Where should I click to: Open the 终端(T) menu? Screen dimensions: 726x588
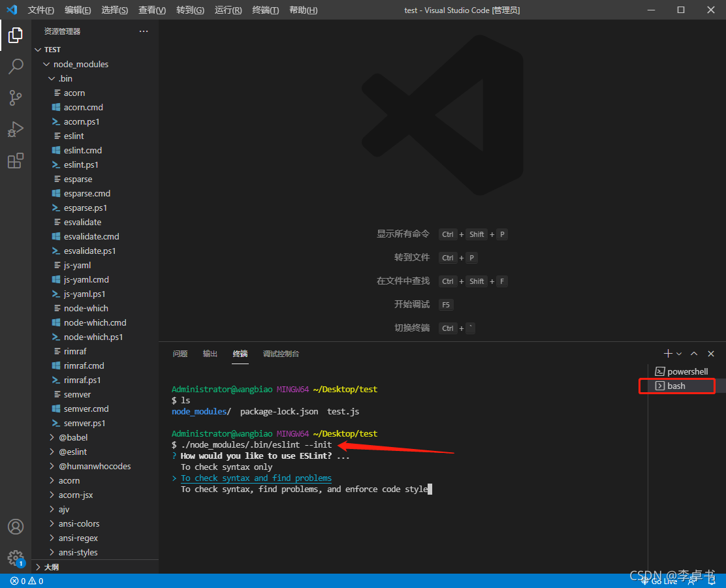(265, 10)
